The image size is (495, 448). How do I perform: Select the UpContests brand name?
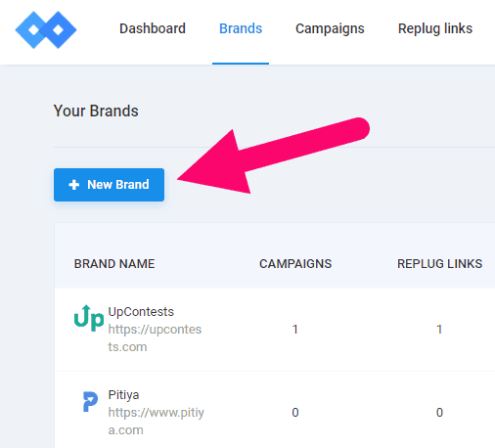141,312
